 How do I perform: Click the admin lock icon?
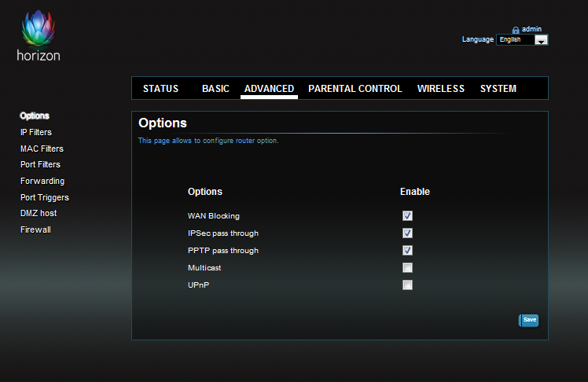point(516,30)
